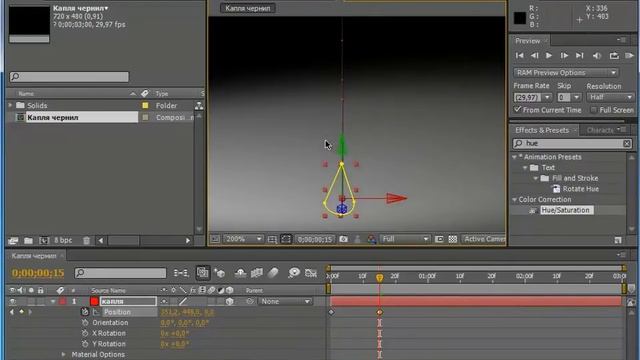Toggle Live Update in timeline
Screen dimensions: 640x360
202,273
